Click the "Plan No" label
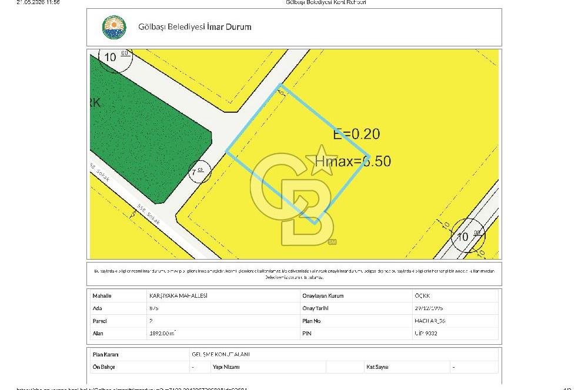The height and width of the screenshot is (390, 588). point(311,321)
